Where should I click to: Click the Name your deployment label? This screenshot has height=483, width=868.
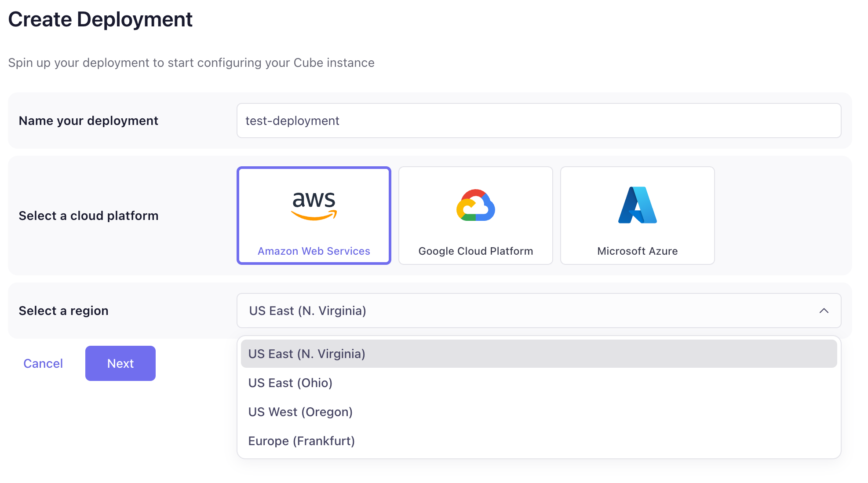pyautogui.click(x=88, y=121)
